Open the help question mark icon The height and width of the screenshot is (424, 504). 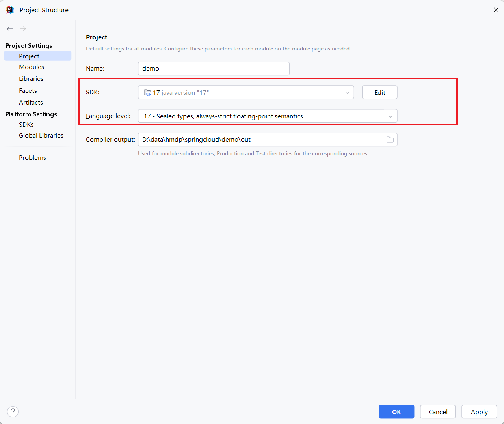(x=13, y=412)
